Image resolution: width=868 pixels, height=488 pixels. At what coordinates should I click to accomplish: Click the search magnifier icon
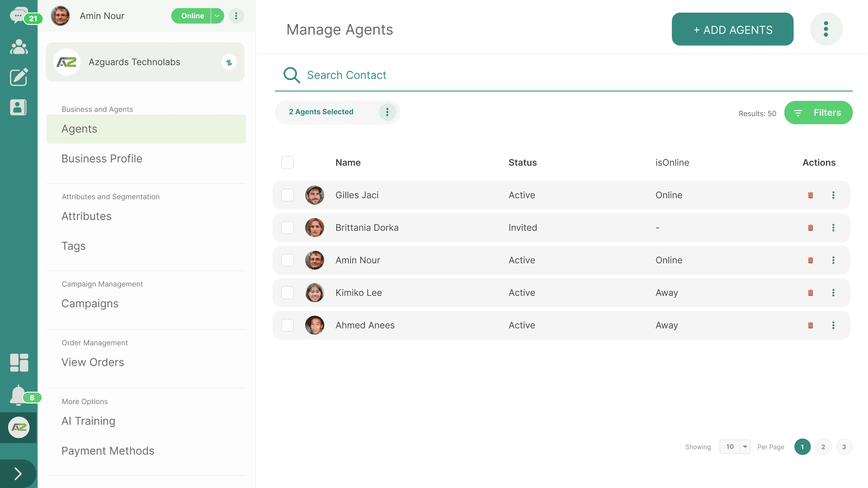pyautogui.click(x=292, y=75)
